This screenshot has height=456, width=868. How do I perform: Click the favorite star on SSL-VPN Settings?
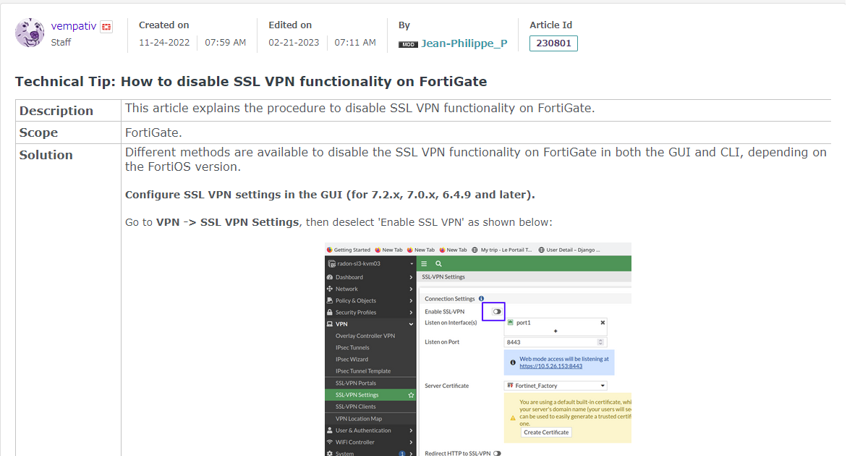[411, 395]
